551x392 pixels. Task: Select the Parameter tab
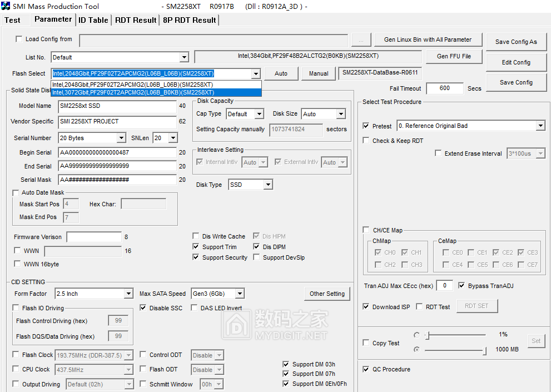[53, 19]
